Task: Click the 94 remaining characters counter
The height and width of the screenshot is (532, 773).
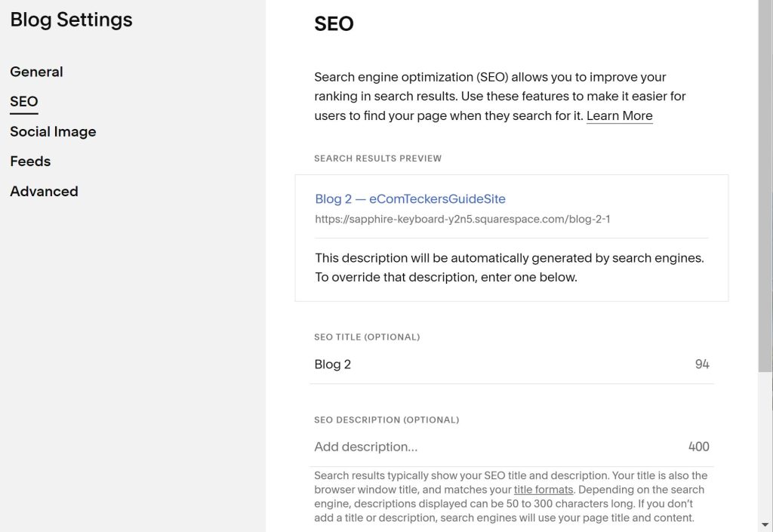Action: pos(702,364)
